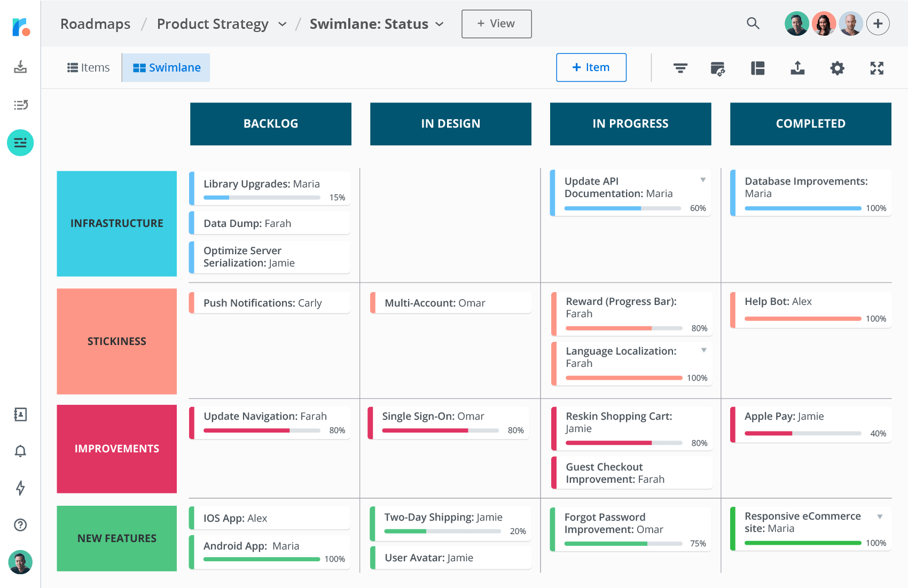Select the IN DESIGN column header
The width and height of the screenshot is (908, 588).
pyautogui.click(x=451, y=124)
